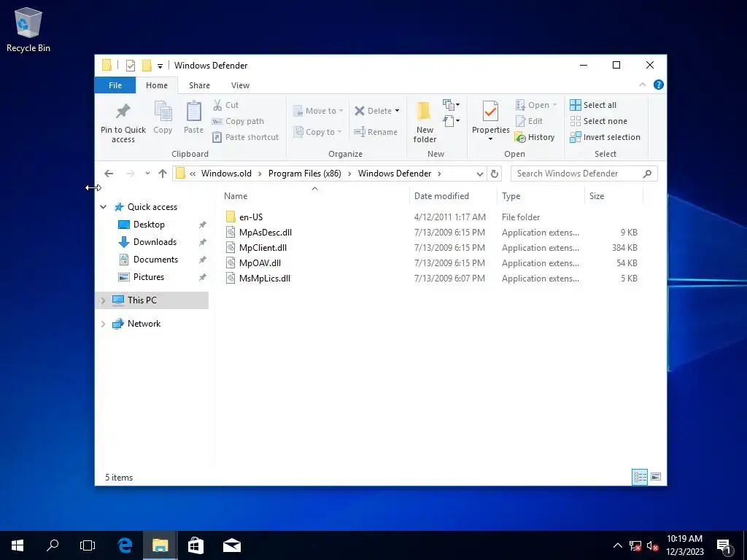
Task: Open Customize Quick Access Toolbar dropdown
Action: click(160, 66)
